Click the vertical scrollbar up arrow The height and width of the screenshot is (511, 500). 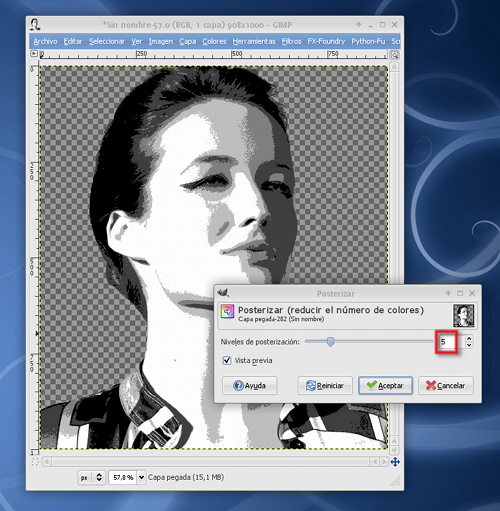click(x=394, y=67)
